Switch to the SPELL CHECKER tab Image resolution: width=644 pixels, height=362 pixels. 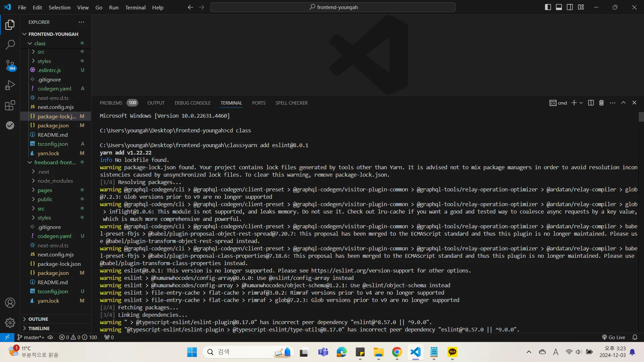[291, 103]
